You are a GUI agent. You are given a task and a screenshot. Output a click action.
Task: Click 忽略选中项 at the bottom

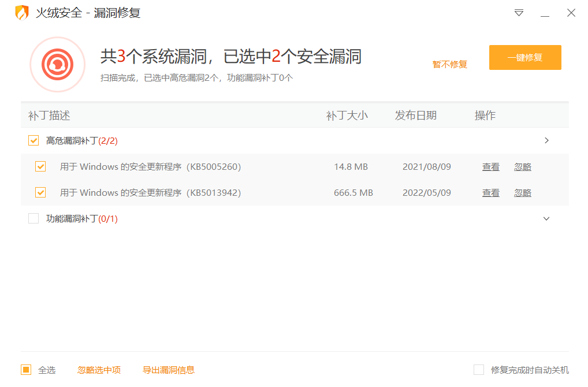pyautogui.click(x=99, y=370)
